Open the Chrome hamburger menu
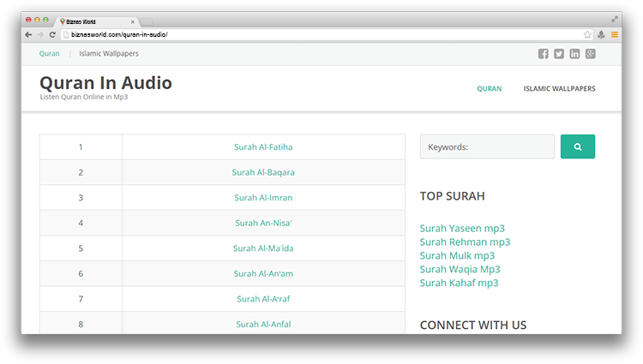Image resolution: width=643 pixels, height=364 pixels. coord(615,35)
